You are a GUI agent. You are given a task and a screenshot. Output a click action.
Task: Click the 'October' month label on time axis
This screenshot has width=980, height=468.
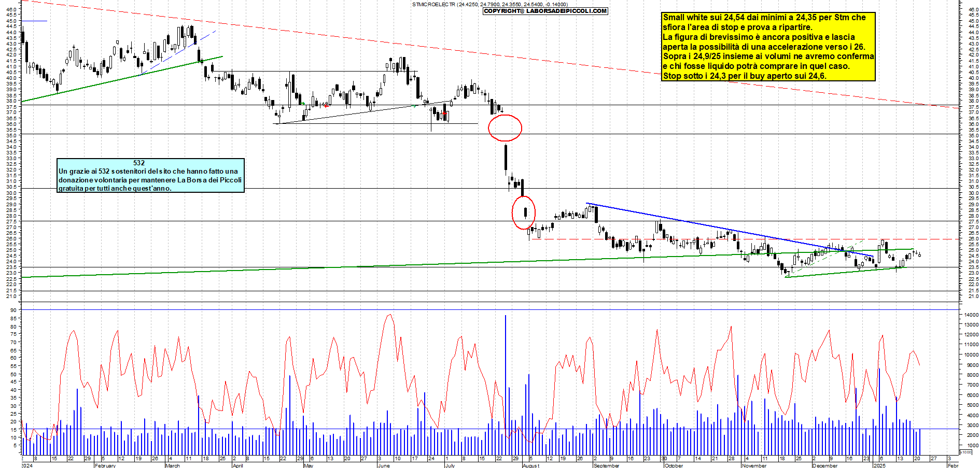coord(674,465)
